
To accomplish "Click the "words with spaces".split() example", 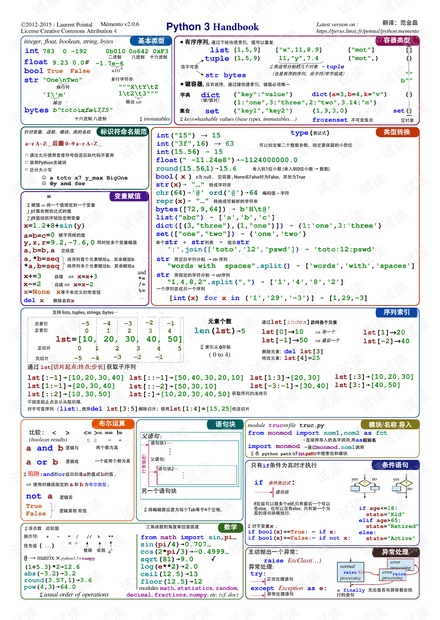I will [x=291, y=266].
